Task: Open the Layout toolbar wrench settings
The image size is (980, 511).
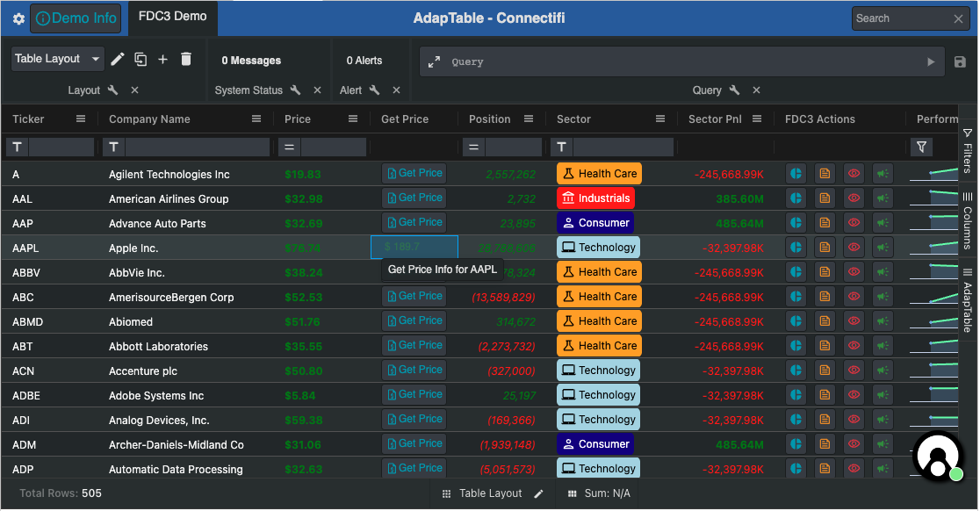Action: coord(113,90)
